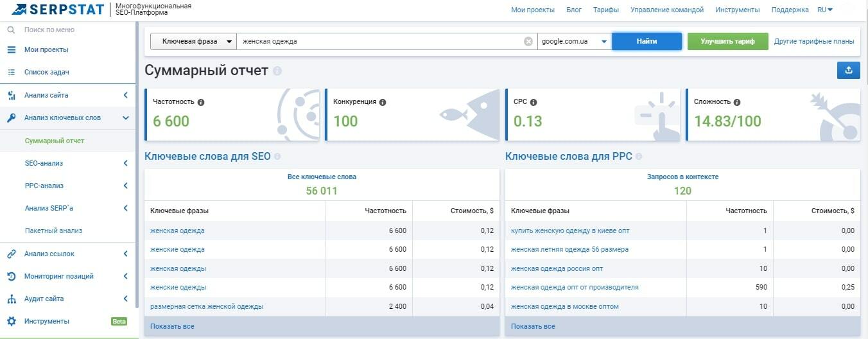
Task: Collapse the Анализ ключевых слов section
Action: click(x=126, y=117)
